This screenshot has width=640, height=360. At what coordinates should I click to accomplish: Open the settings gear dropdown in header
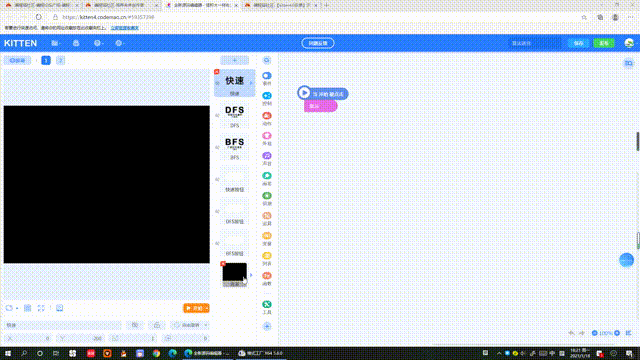tap(119, 43)
